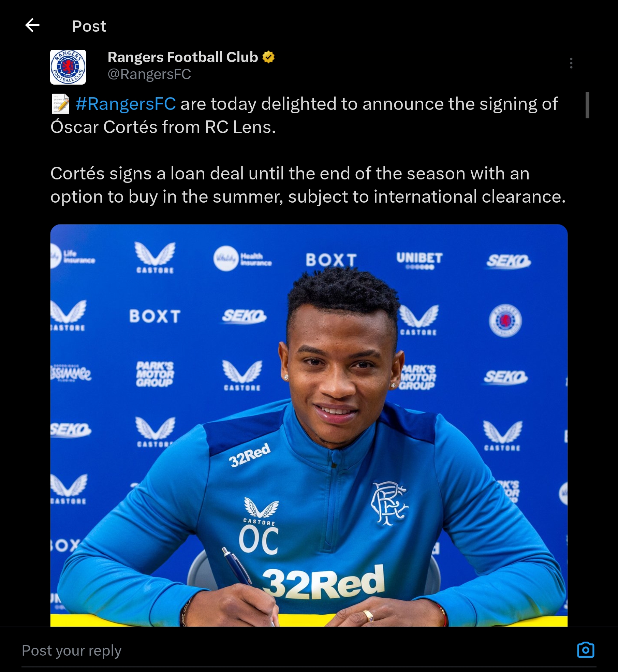
Task: Open the Rangers Football Club avatar
Action: point(68,67)
